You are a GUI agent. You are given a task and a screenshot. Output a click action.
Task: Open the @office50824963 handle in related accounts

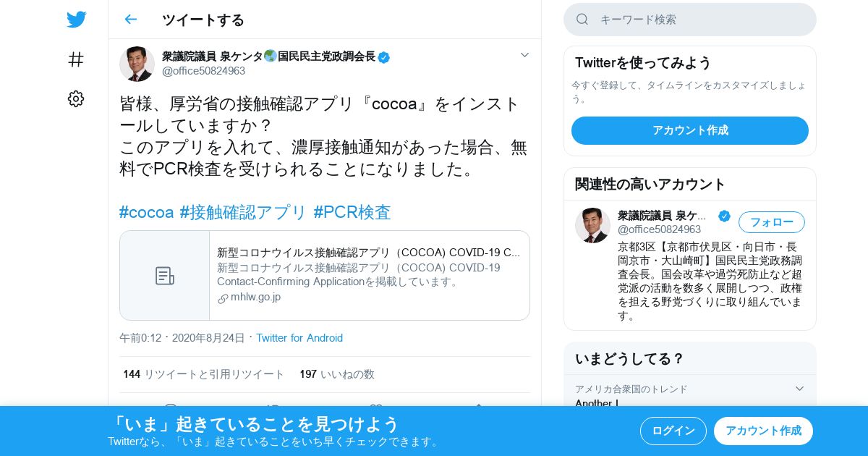[659, 229]
